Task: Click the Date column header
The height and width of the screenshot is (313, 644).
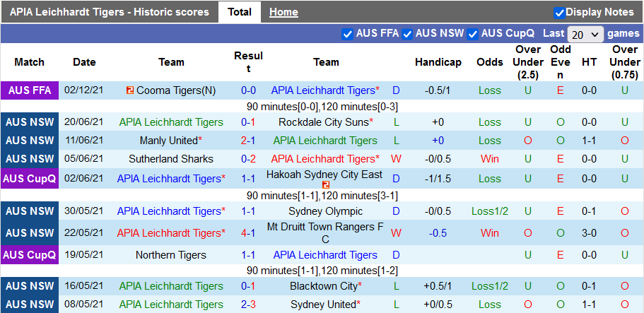Action: click(x=84, y=62)
